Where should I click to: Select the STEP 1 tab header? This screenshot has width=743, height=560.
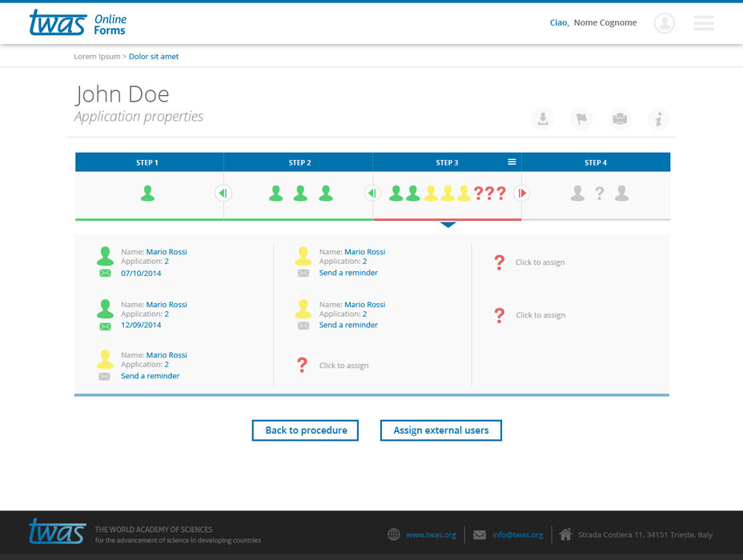coord(147,162)
